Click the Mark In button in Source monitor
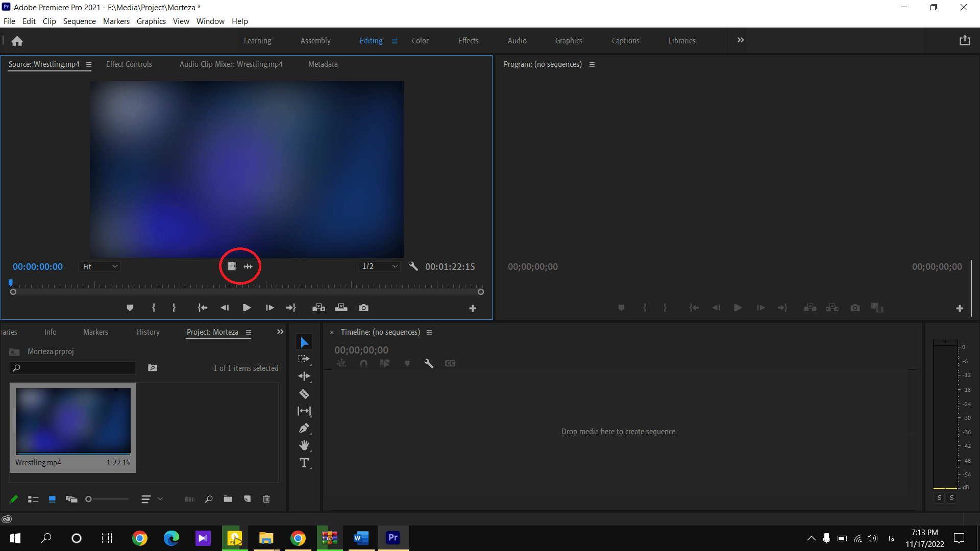 click(x=152, y=308)
